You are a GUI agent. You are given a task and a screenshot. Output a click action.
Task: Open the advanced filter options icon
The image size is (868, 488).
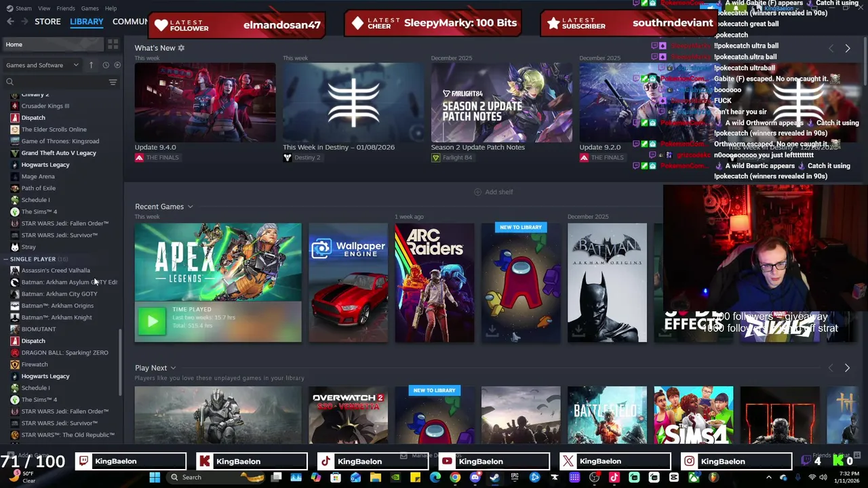coord(113,82)
